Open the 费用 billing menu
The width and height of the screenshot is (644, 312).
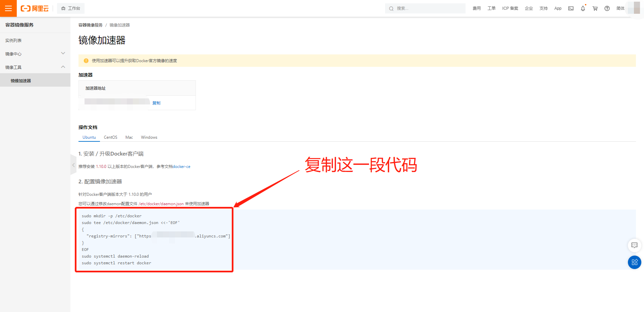[477, 8]
